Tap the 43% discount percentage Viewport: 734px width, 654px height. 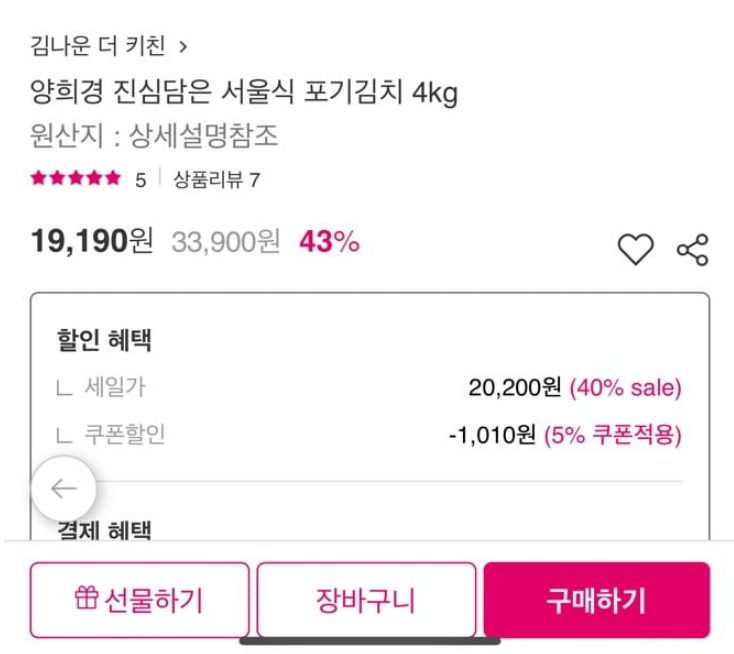330,242
